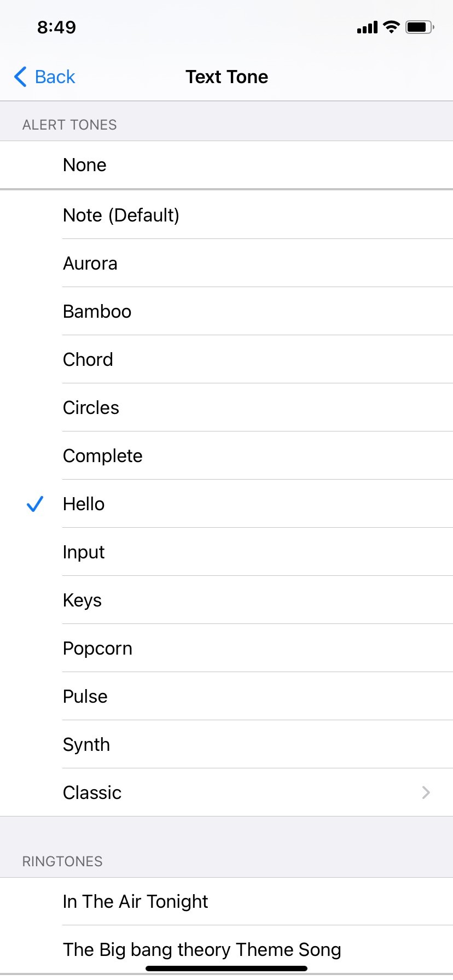Tap the battery indicator icon

[x=420, y=27]
